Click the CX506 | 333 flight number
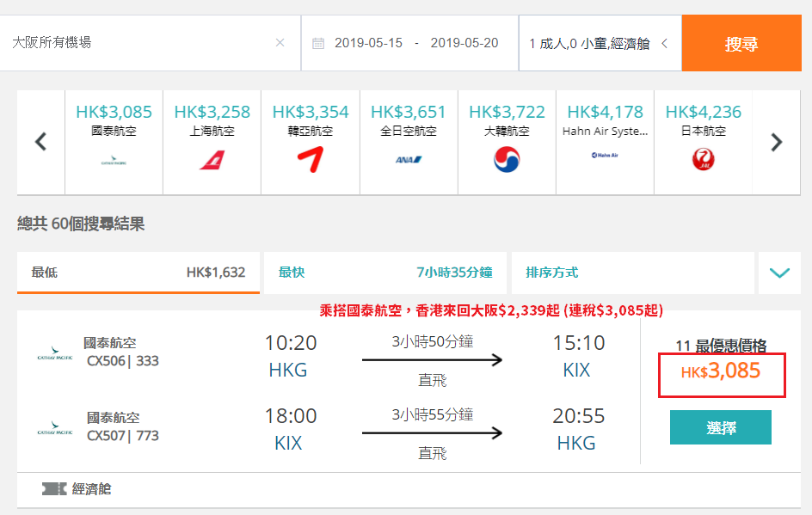This screenshot has height=515, width=812. 123,361
